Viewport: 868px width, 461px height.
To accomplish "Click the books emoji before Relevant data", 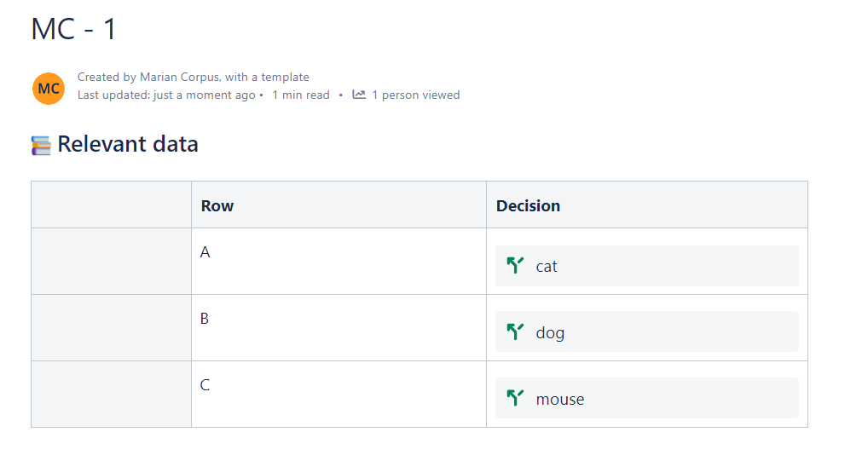I will tap(41, 146).
